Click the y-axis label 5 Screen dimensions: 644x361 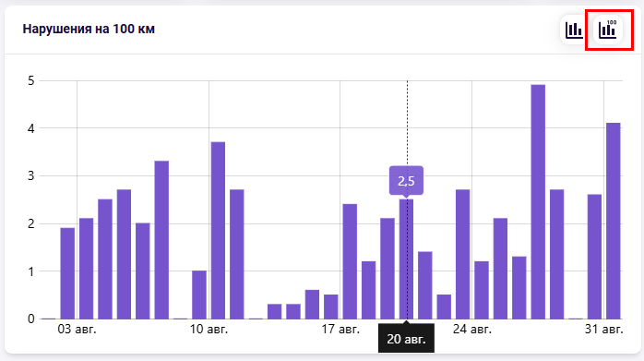[31, 80]
